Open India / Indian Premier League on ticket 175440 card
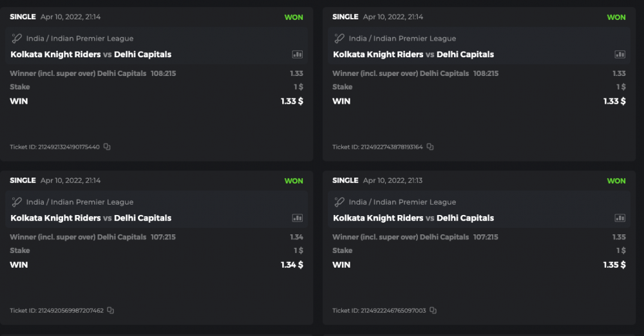 pyautogui.click(x=80, y=39)
